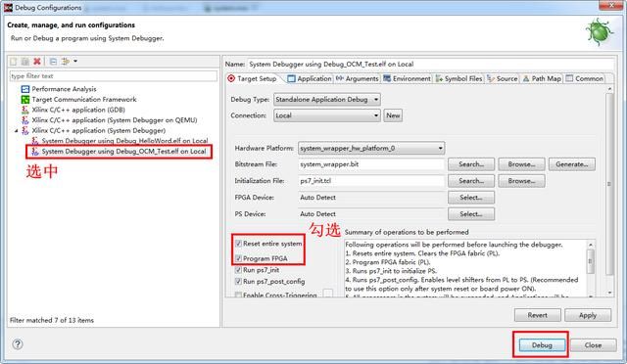Click the New launch configuration icon

click(14, 61)
